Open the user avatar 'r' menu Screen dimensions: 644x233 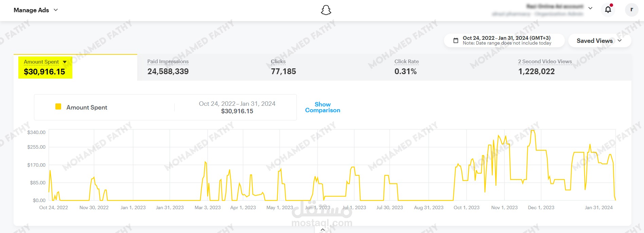click(x=631, y=10)
